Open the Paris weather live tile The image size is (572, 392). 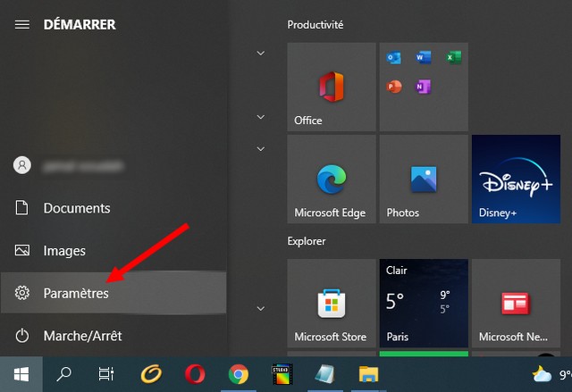pos(423,304)
